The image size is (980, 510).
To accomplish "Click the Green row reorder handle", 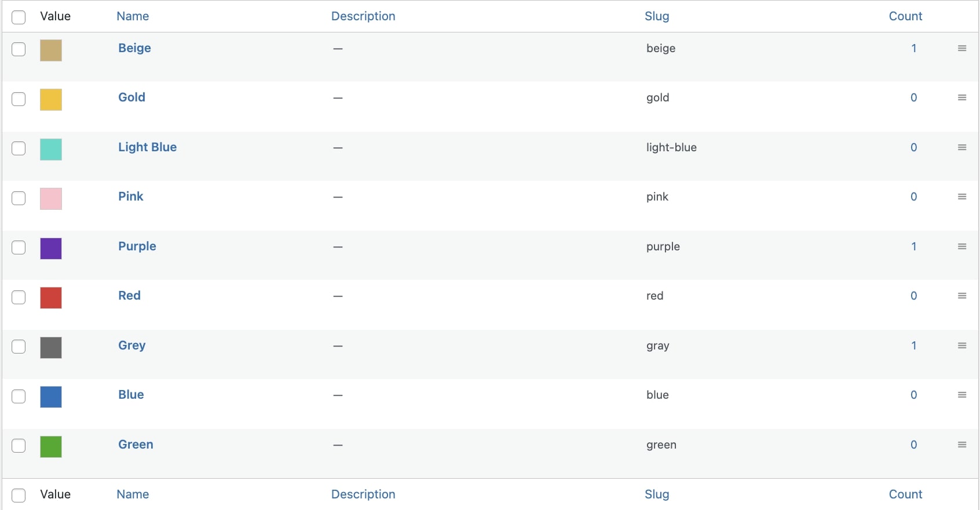I will 962,445.
